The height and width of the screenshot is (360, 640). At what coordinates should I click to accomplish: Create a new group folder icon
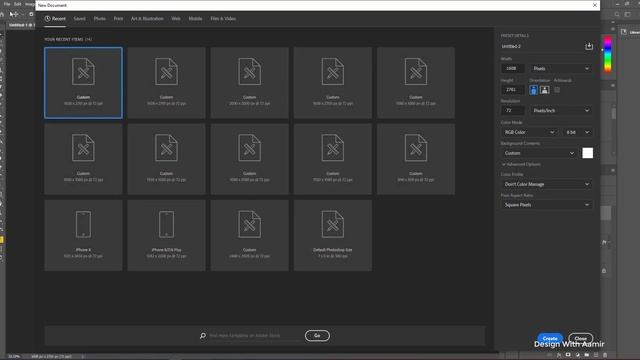587,355
